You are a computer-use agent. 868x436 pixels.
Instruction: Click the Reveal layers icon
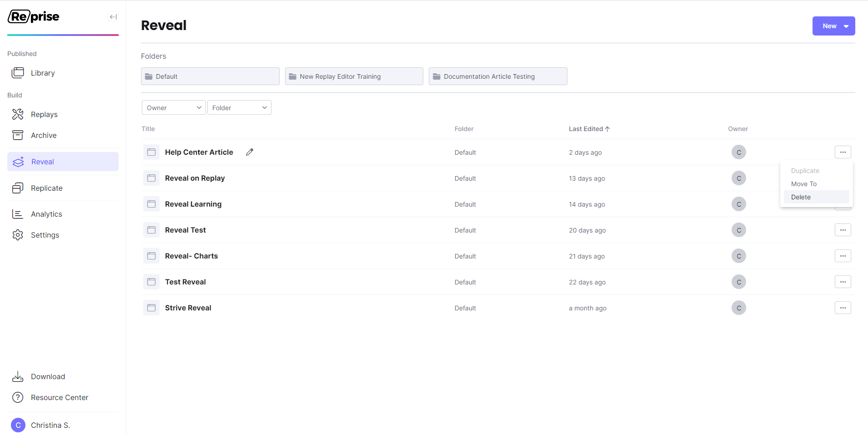18,162
